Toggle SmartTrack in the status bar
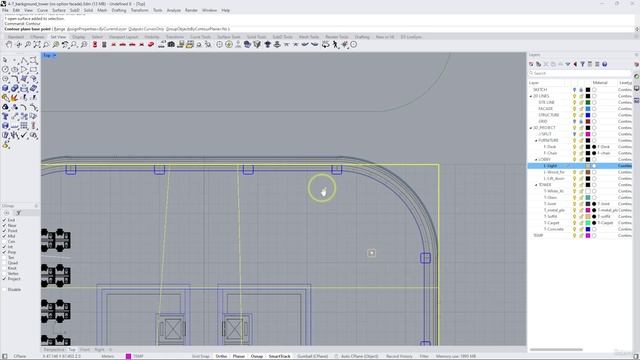The image size is (640, 360). (280, 356)
